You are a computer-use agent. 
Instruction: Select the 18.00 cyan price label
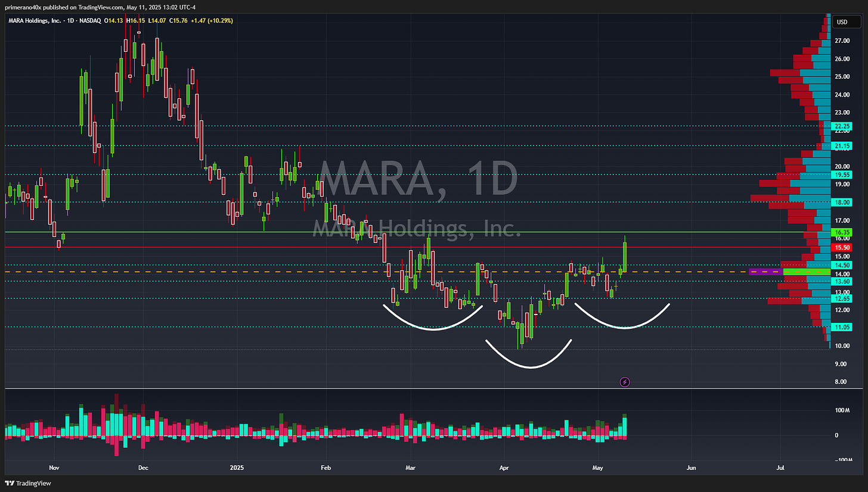click(842, 203)
